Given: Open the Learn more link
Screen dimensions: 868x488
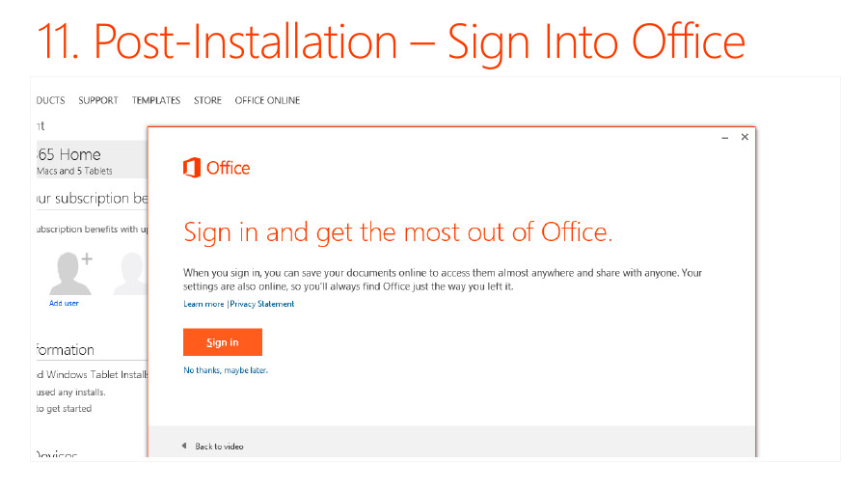Looking at the screenshot, I should (203, 304).
